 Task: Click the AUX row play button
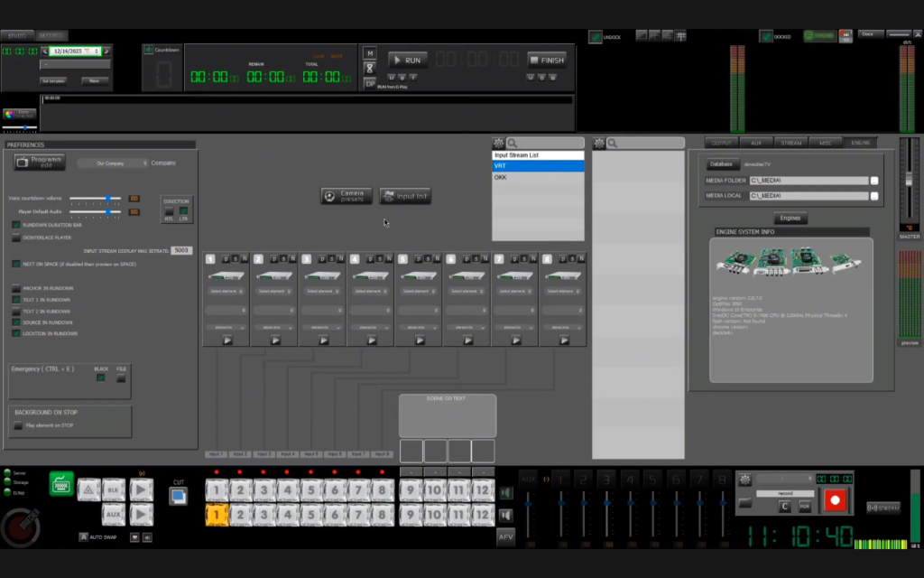(x=141, y=514)
